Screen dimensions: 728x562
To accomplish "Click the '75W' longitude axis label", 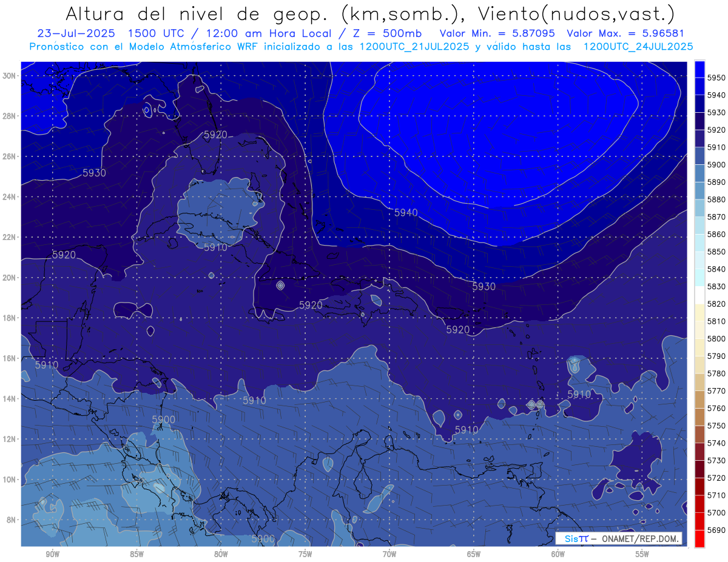I will pyautogui.click(x=305, y=554).
